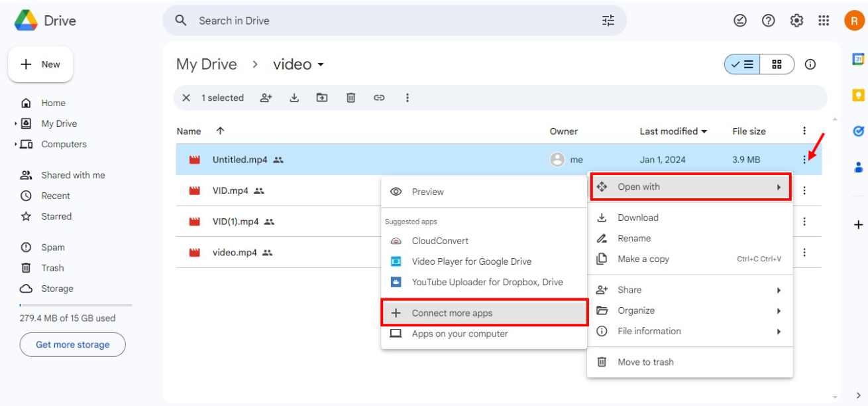Expand the Organize submenu

tap(690, 310)
